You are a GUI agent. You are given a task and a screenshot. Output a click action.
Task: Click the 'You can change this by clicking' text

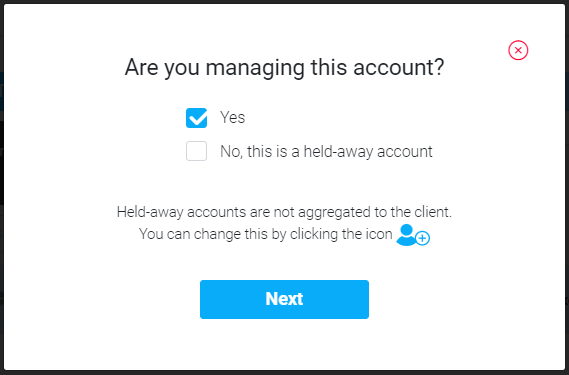click(x=266, y=234)
